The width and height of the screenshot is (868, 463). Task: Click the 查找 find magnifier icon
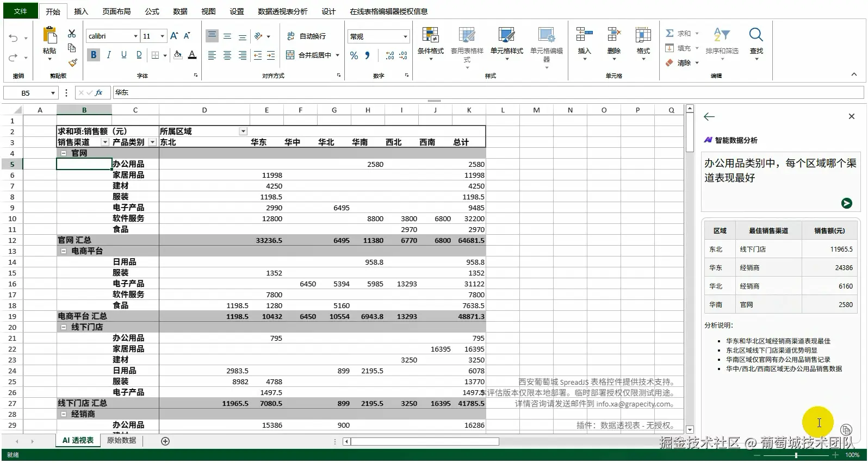point(756,35)
